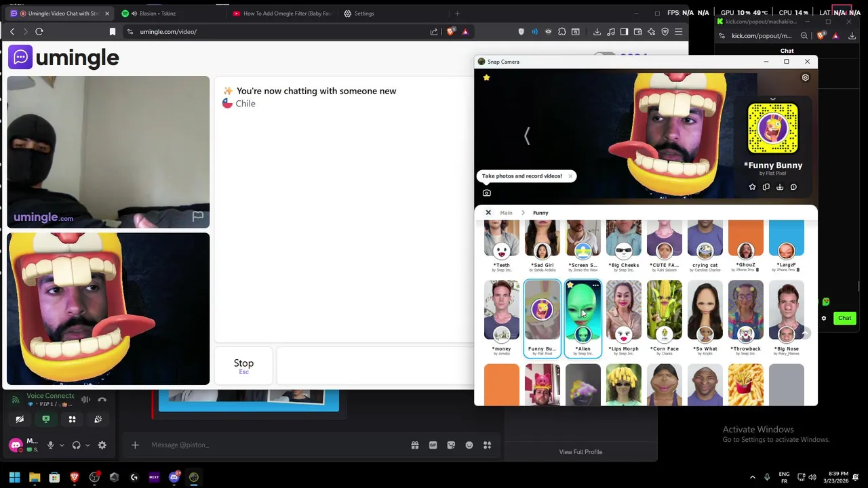This screenshot has width=868, height=488.
Task: Report stranger with the flag icon
Action: tap(197, 216)
